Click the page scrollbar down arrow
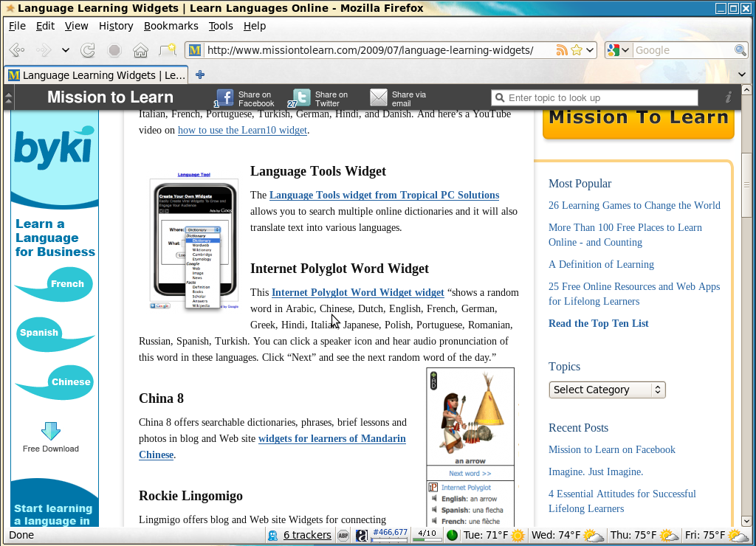This screenshot has width=756, height=546. (x=746, y=521)
